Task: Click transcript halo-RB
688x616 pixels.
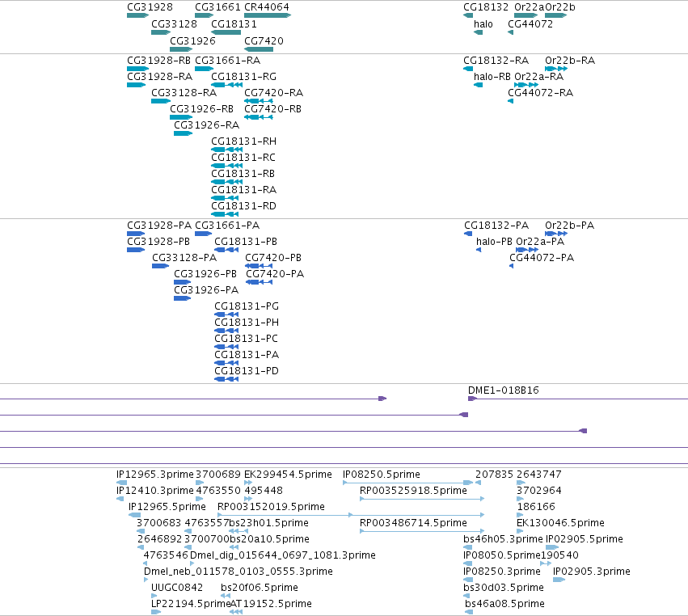Action: [492, 76]
